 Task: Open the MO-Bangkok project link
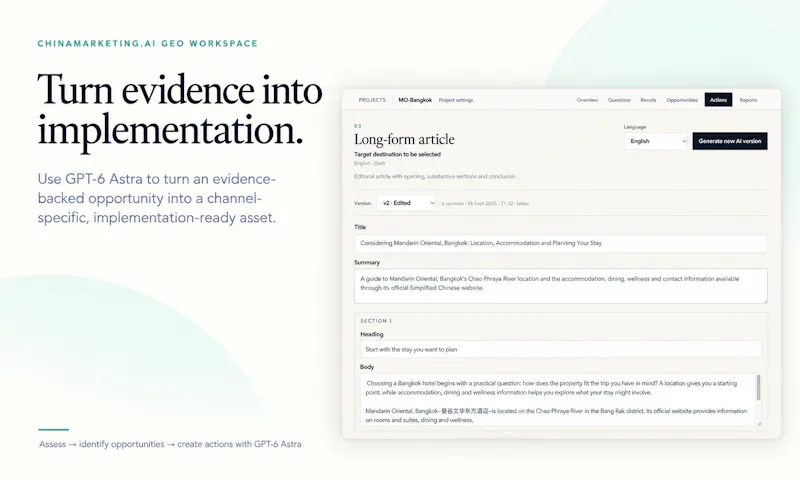tap(415, 100)
